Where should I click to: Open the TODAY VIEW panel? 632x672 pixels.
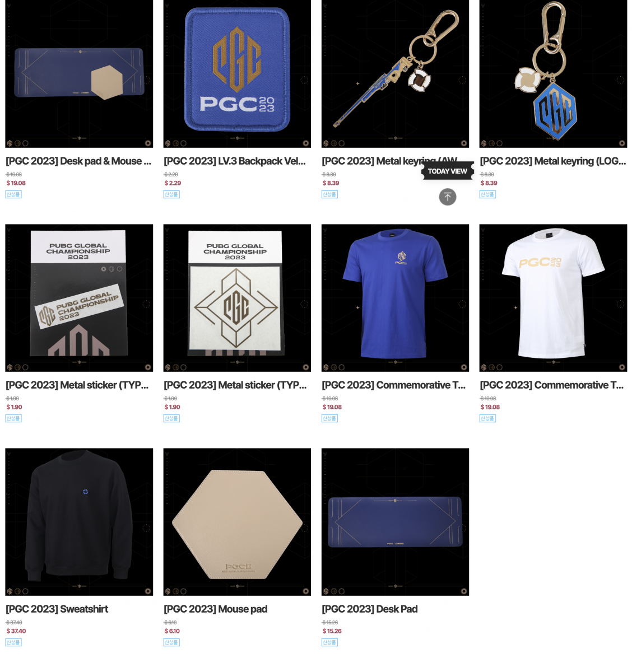[447, 171]
